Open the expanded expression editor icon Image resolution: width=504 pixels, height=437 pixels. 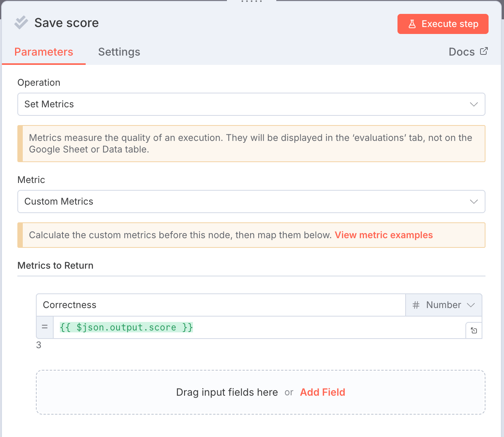click(x=474, y=330)
